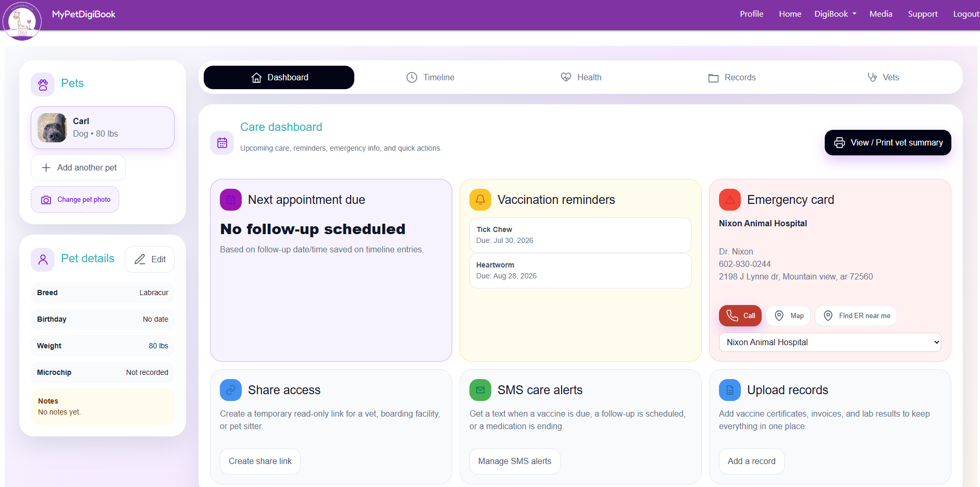Click No follow-up scheduled heading

click(x=313, y=229)
